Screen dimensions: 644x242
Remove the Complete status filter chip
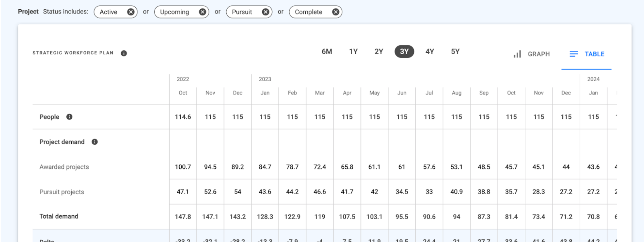coord(336,12)
